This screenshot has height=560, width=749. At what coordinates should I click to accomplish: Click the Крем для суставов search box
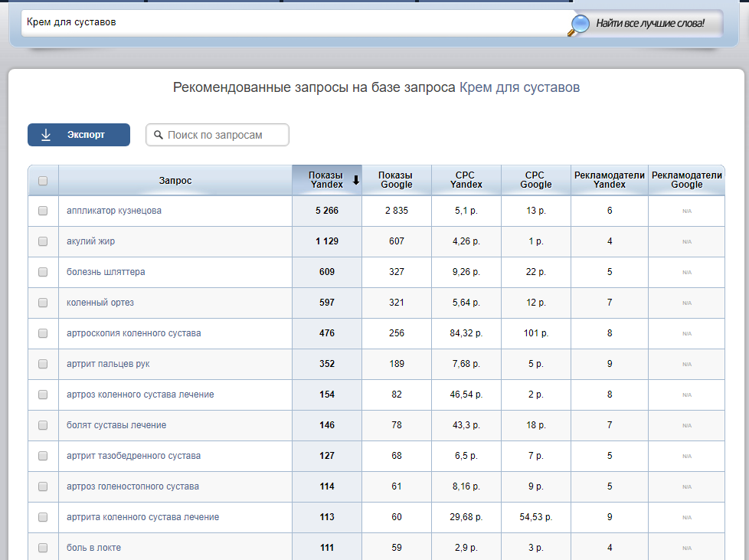291,22
